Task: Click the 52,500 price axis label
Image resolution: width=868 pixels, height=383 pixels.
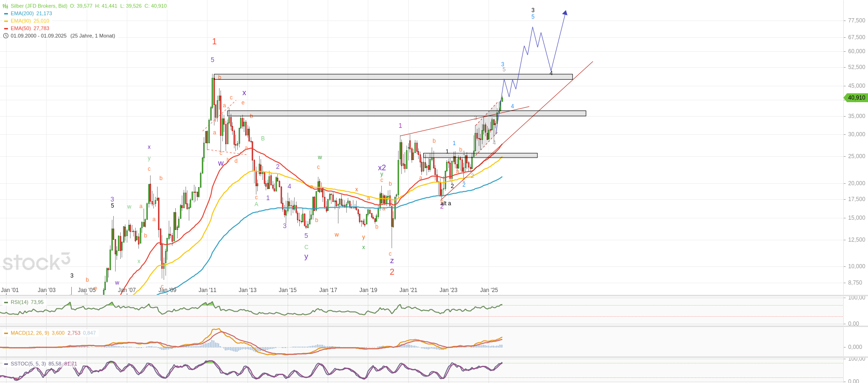Action: (x=856, y=67)
